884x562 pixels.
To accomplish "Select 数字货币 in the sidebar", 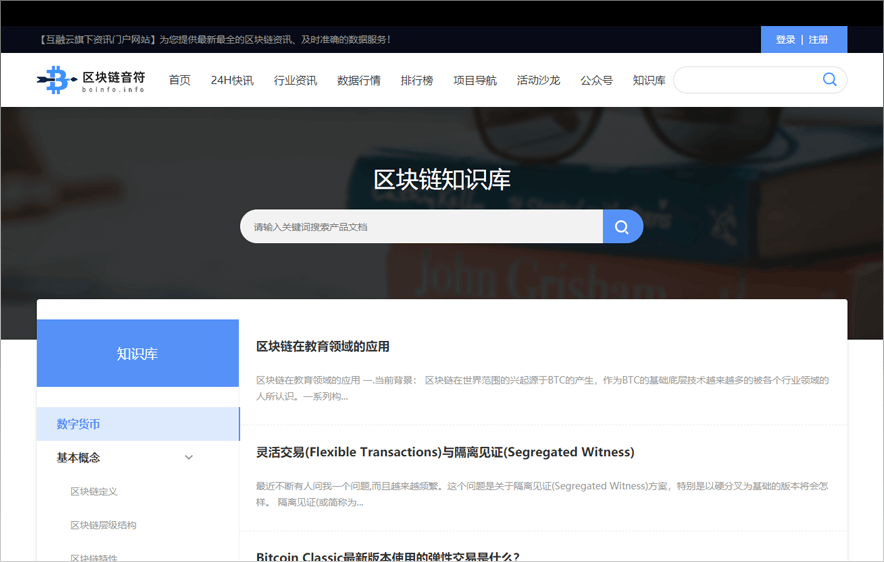I will pos(79,424).
